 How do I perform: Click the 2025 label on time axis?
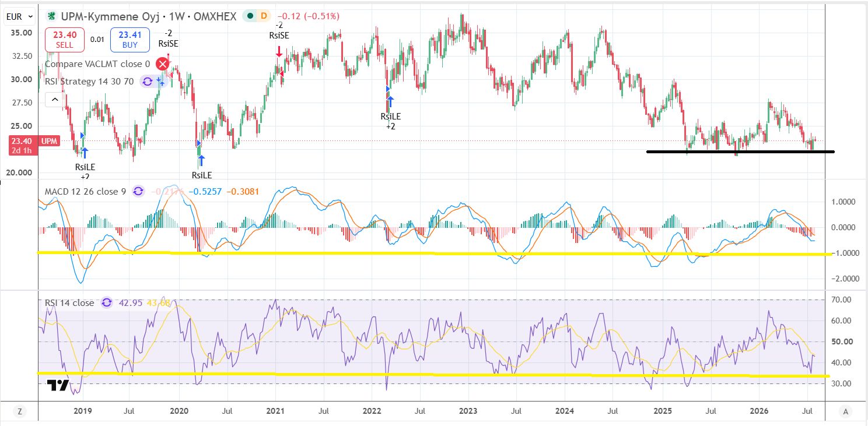point(663,411)
